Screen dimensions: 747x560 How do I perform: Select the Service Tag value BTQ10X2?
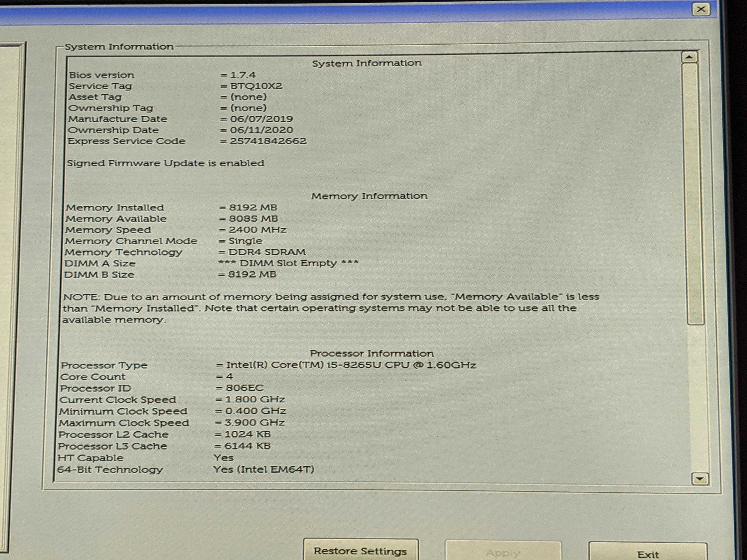pyautogui.click(x=256, y=86)
